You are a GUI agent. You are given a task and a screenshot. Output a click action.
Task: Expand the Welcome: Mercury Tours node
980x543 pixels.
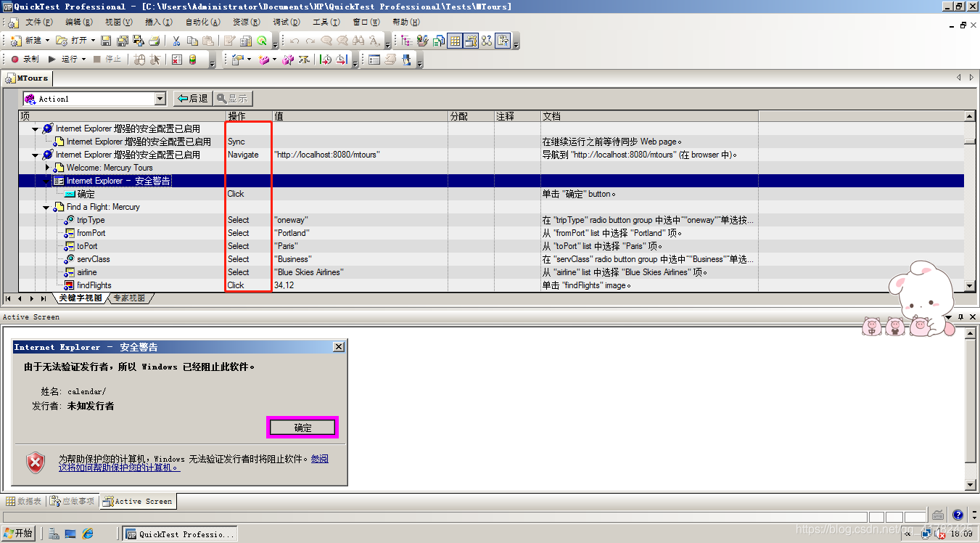(48, 168)
